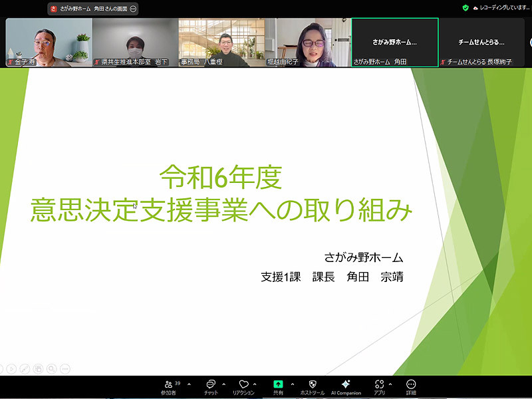Expand the arrow next to 共有
This screenshot has width=532, height=399.
point(292,384)
